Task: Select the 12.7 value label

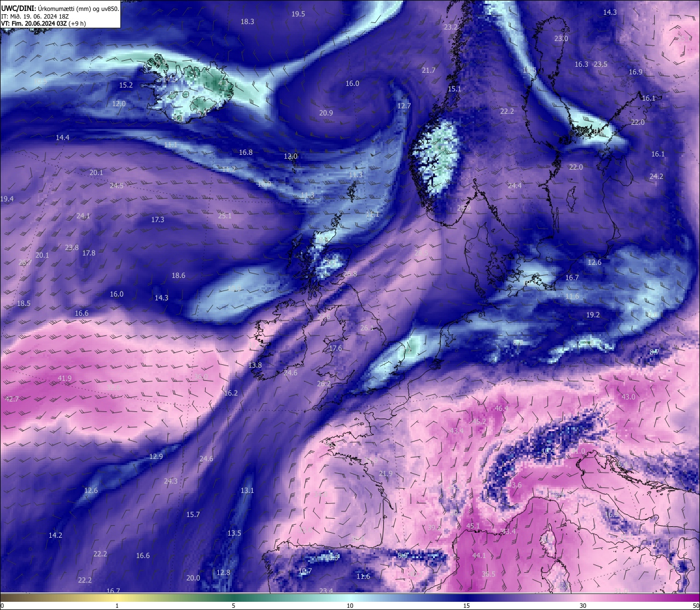Action: (404, 106)
